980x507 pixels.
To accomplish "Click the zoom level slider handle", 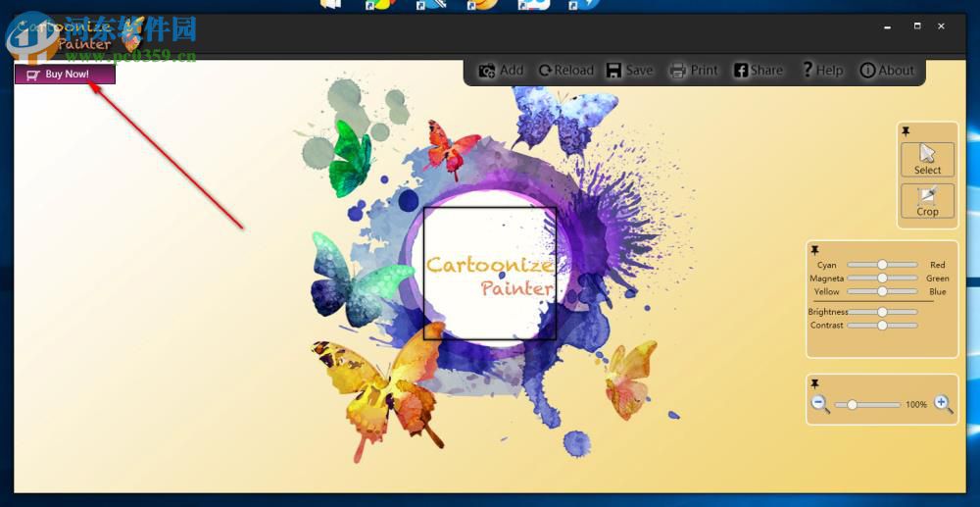I will point(852,405).
